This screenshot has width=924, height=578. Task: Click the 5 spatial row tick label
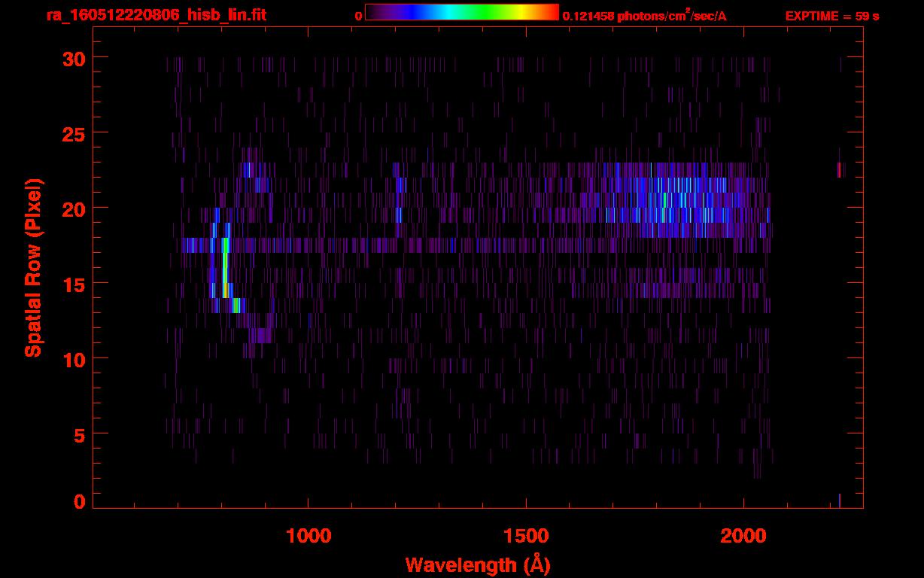tap(79, 434)
